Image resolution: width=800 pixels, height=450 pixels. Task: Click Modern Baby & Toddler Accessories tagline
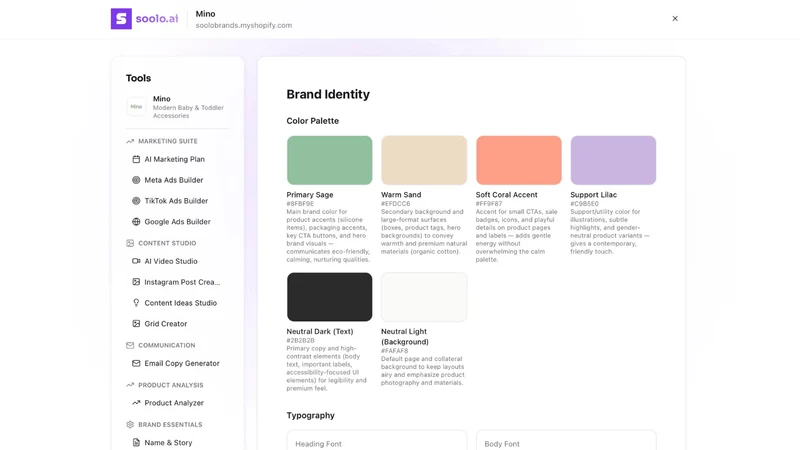point(188,112)
